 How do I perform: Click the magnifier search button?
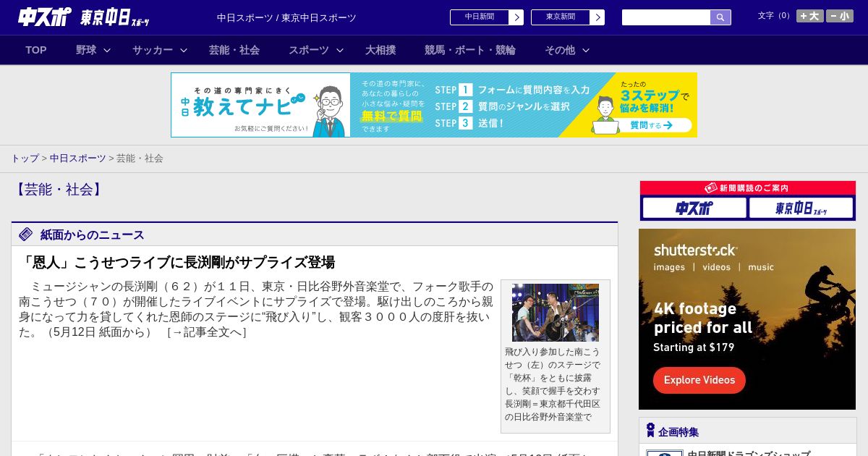click(720, 17)
